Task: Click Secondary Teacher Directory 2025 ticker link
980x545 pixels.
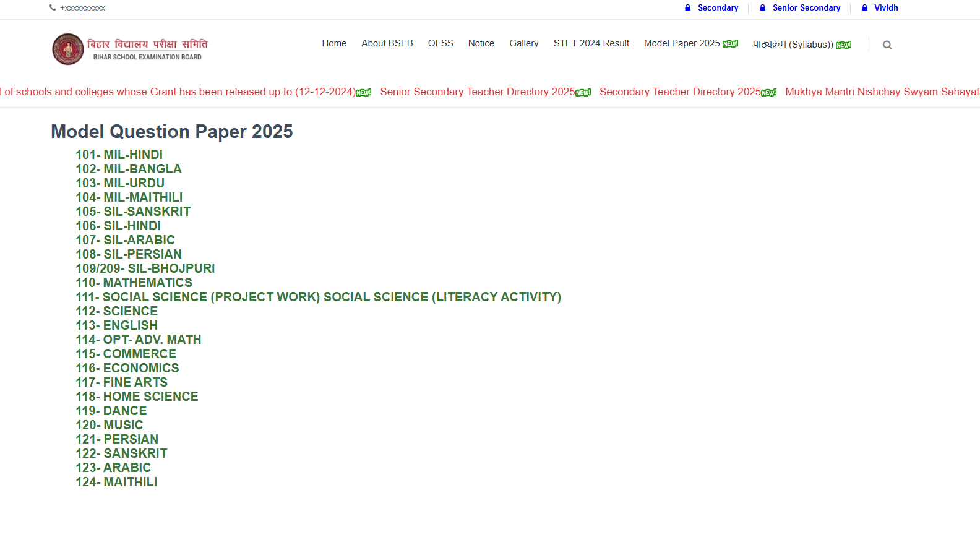Action: click(680, 92)
